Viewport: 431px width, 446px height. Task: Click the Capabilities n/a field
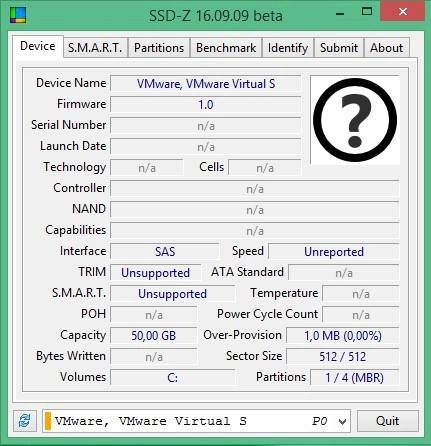click(x=255, y=231)
